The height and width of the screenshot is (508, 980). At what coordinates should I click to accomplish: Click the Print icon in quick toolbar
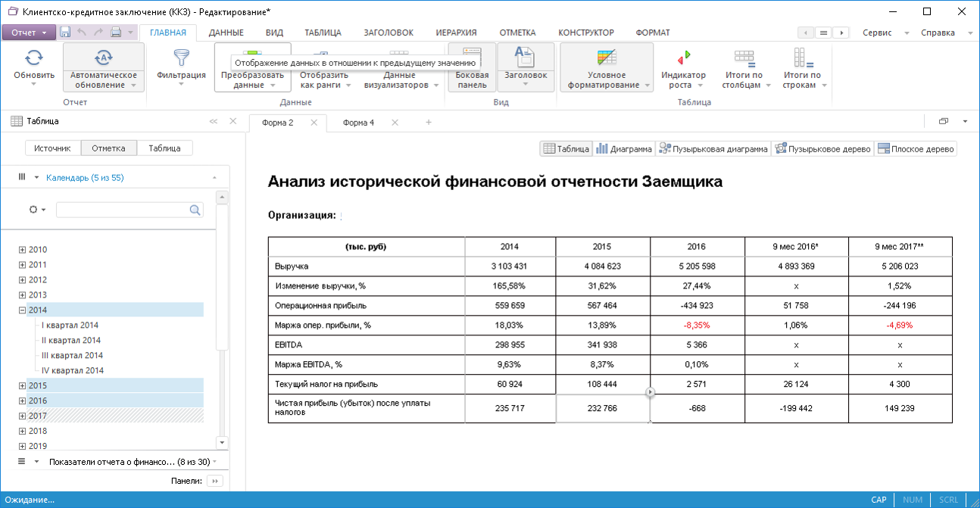[x=116, y=33]
